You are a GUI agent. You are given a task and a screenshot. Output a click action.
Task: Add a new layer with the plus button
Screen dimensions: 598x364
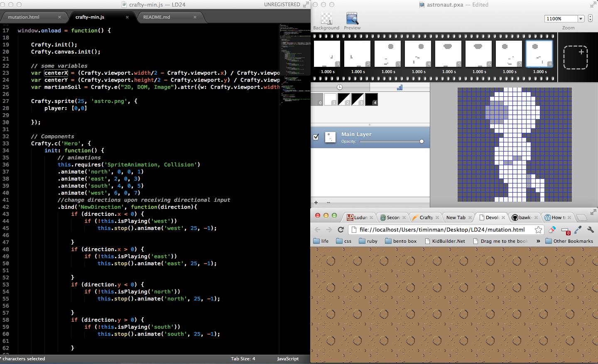pyautogui.click(x=316, y=203)
